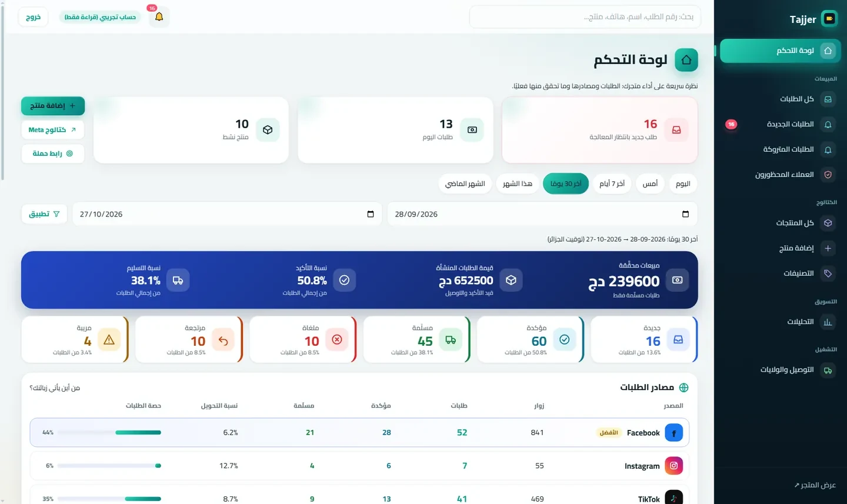Click the Facebook source icon
The width and height of the screenshot is (847, 504).
(x=674, y=433)
